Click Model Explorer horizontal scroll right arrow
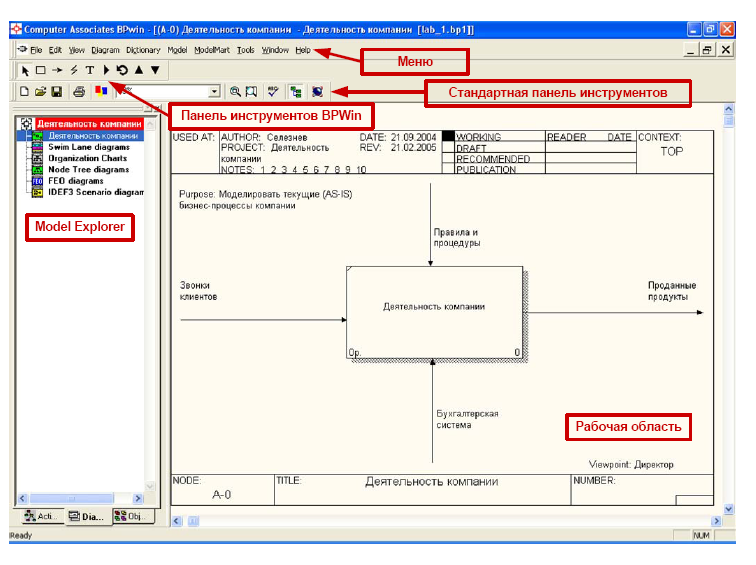 (138, 498)
